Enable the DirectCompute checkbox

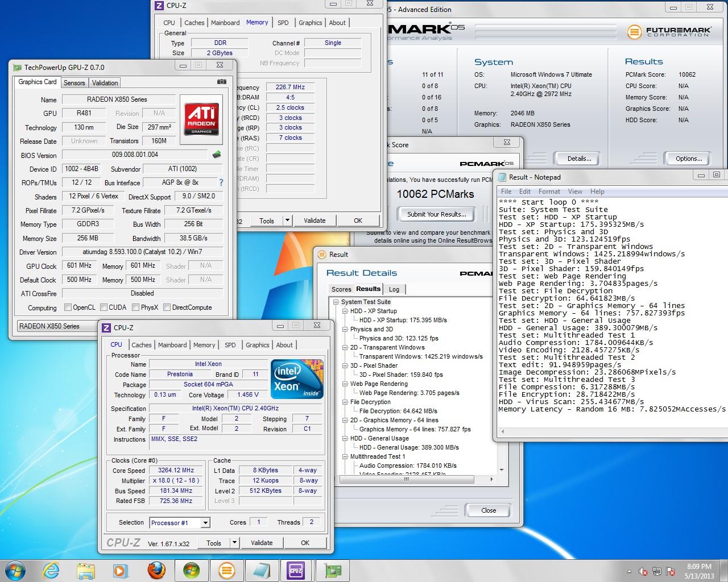(x=167, y=307)
